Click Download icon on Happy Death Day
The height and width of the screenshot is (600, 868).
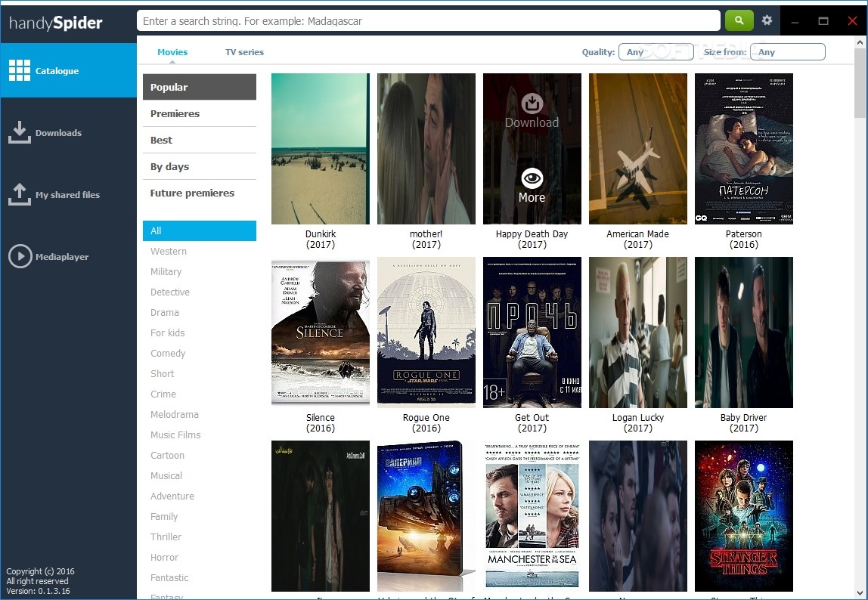click(x=532, y=103)
